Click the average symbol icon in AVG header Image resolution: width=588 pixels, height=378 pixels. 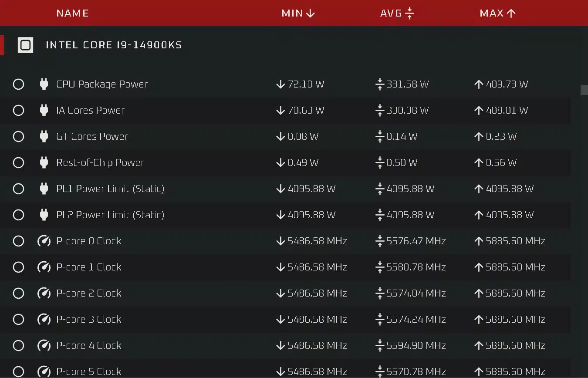[x=409, y=13]
